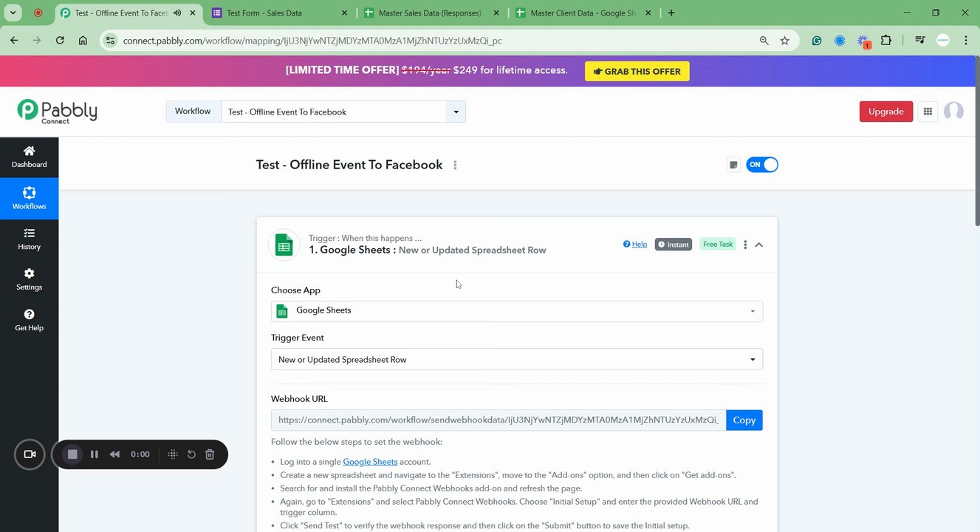Bookmark this page with the star icon
The width and height of the screenshot is (980, 532).
[x=784, y=41]
